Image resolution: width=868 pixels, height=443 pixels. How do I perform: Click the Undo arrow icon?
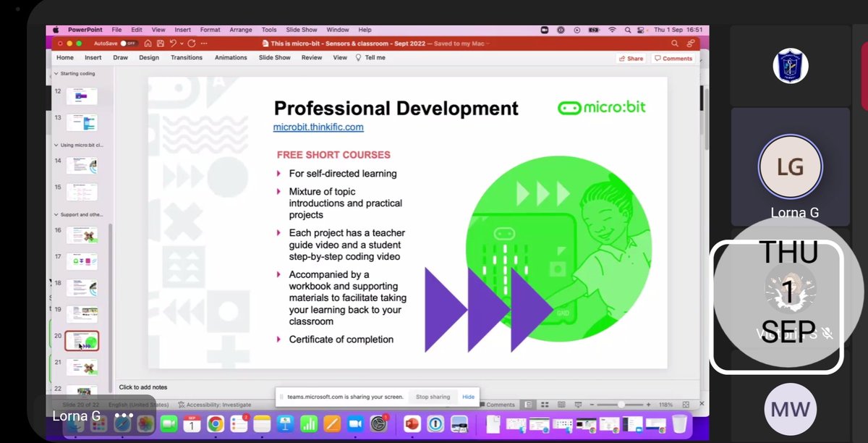point(173,43)
